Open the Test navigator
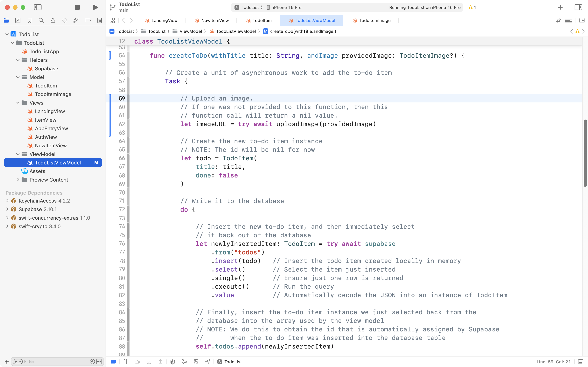This screenshot has height=367, width=588. 65,20
